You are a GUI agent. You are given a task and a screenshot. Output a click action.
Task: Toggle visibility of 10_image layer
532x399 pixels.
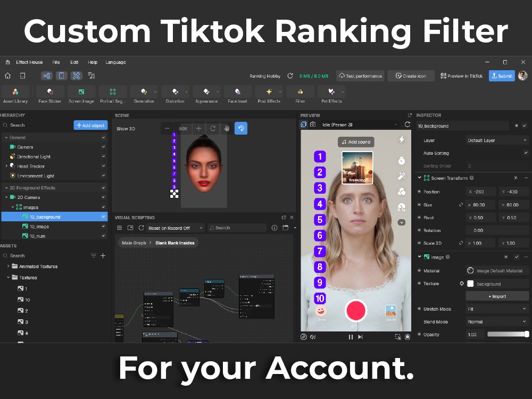(103, 226)
